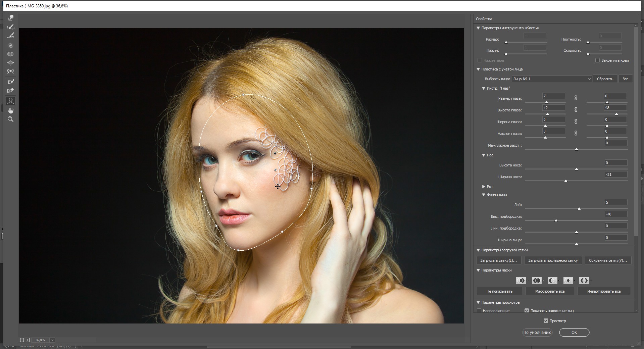Click link icon next to Размер глаза

(576, 98)
